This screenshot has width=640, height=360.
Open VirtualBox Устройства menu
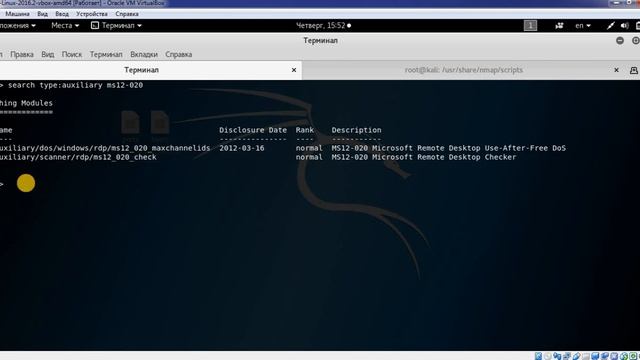pyautogui.click(x=92, y=14)
